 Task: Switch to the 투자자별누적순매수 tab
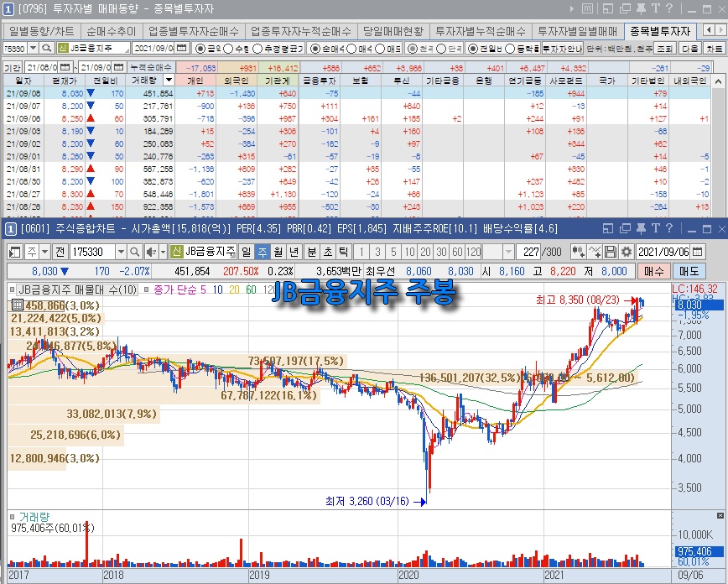pyautogui.click(x=481, y=31)
